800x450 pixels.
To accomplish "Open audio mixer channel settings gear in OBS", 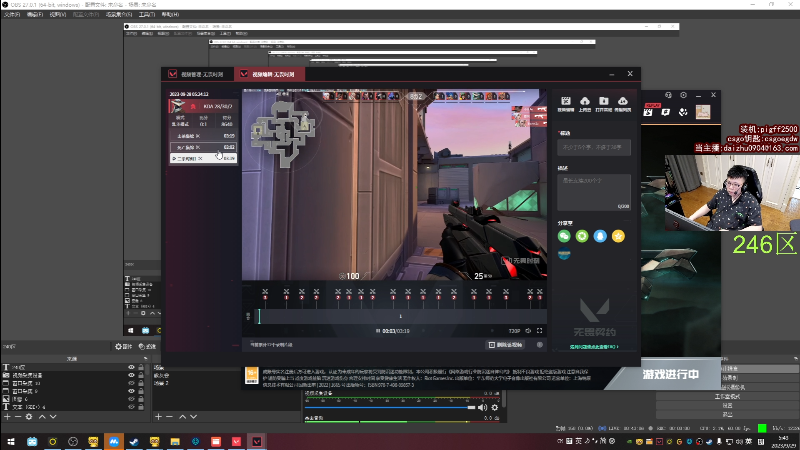I will coord(494,407).
